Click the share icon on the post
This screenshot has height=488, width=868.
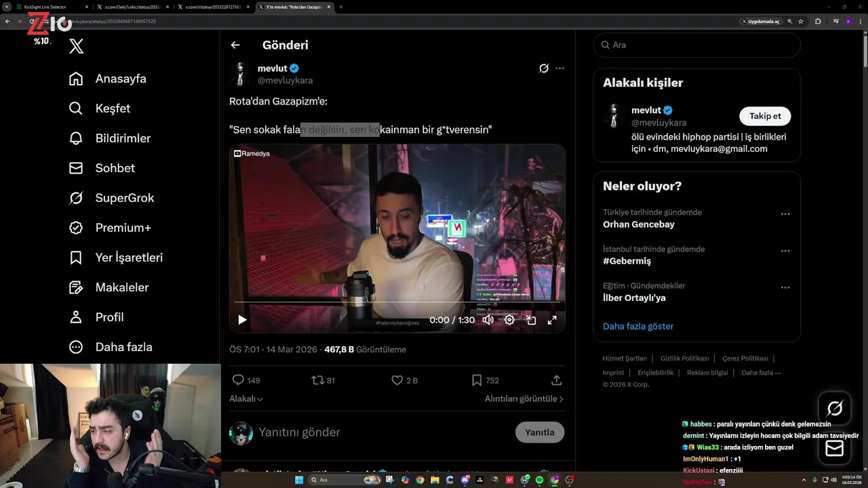(x=557, y=380)
